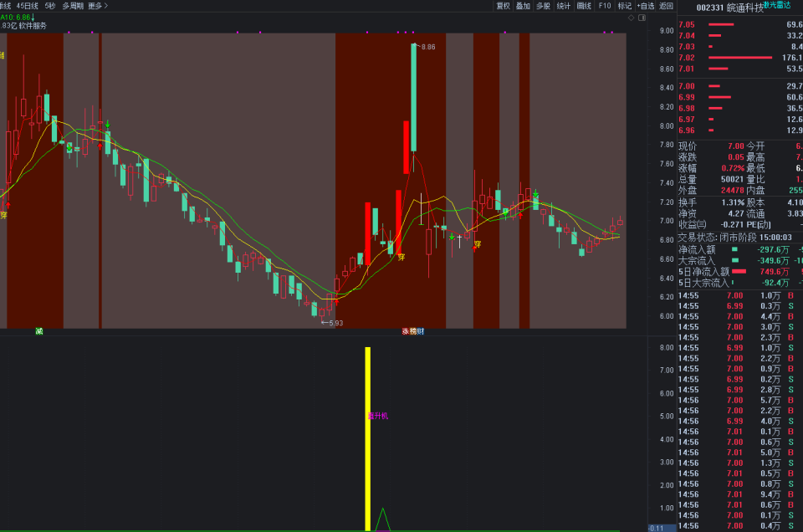The width and height of the screenshot is (803, 532).
Task: Open the 多股 multi-stock view
Action: (544, 6)
